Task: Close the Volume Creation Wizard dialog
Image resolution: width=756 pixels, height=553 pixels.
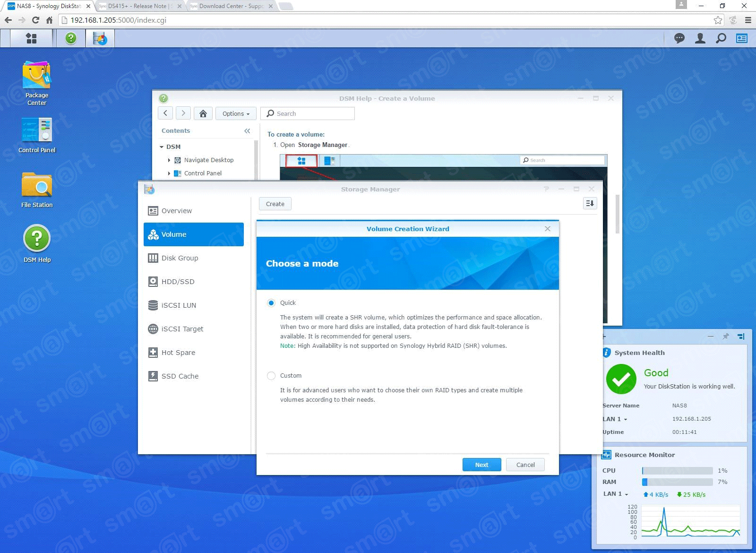Action: [548, 229]
